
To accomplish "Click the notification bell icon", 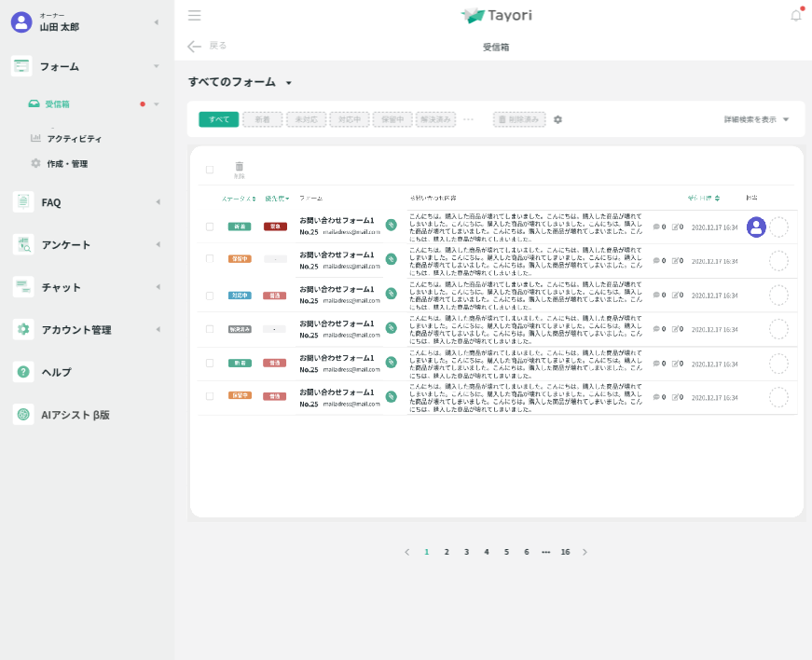I will pyautogui.click(x=795, y=15).
